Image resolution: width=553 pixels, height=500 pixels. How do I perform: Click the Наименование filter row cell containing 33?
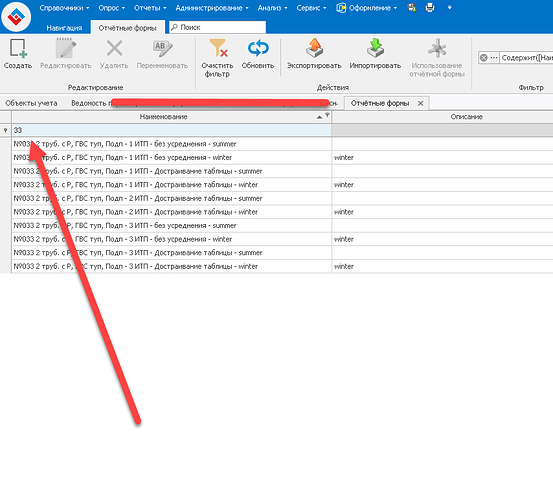tap(172, 130)
